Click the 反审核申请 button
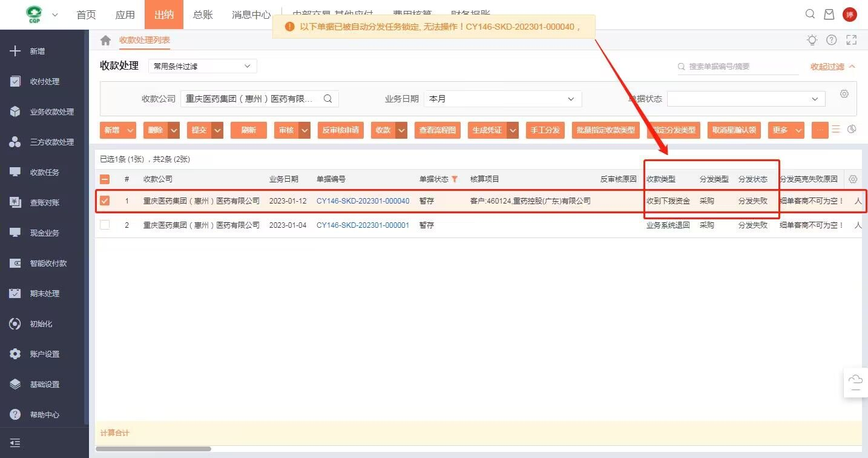 click(x=341, y=130)
